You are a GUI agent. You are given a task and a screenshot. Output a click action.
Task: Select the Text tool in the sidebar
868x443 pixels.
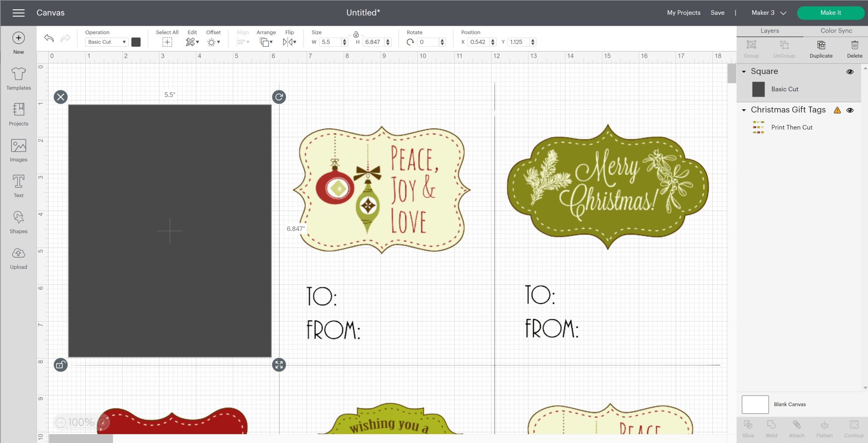coord(18,185)
